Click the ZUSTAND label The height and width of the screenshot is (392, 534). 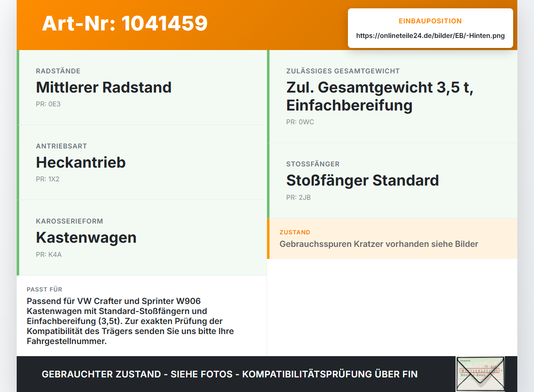(295, 232)
